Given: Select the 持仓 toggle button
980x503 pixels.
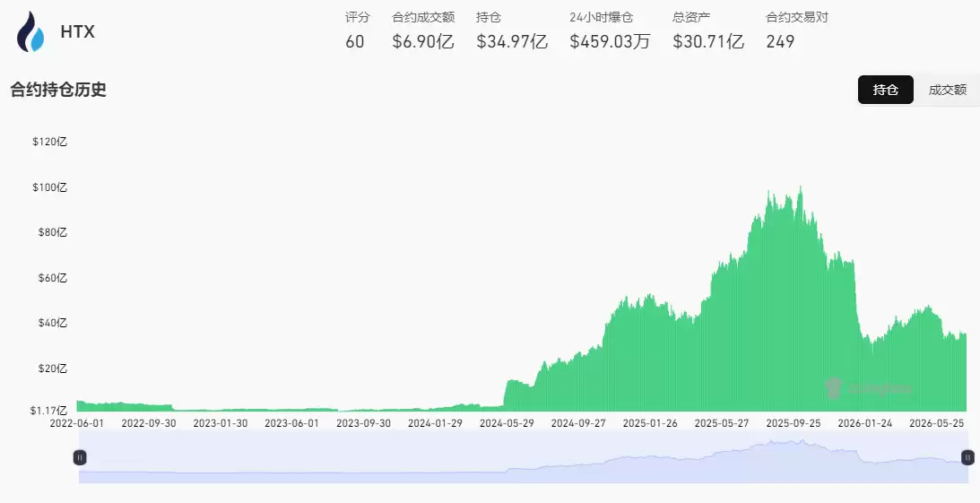Looking at the screenshot, I should click(885, 90).
